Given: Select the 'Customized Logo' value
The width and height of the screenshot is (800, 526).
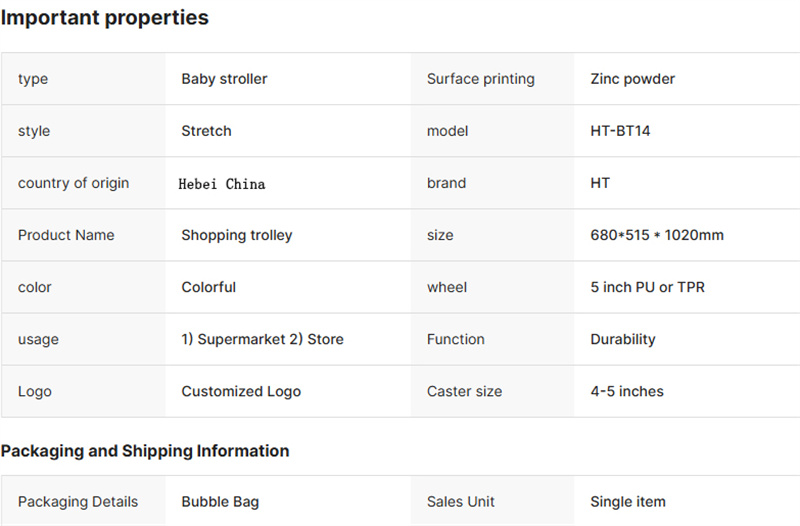Looking at the screenshot, I should (x=241, y=392).
